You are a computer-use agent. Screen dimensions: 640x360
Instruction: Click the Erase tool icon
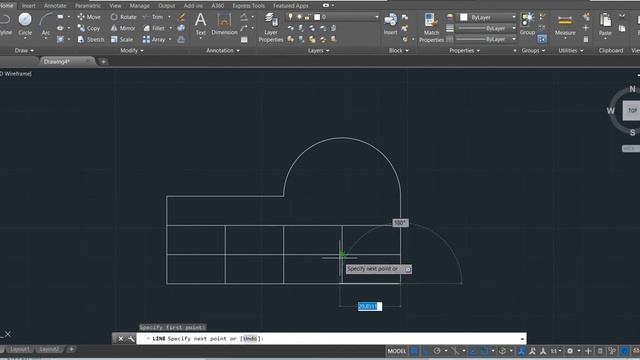[x=181, y=17]
